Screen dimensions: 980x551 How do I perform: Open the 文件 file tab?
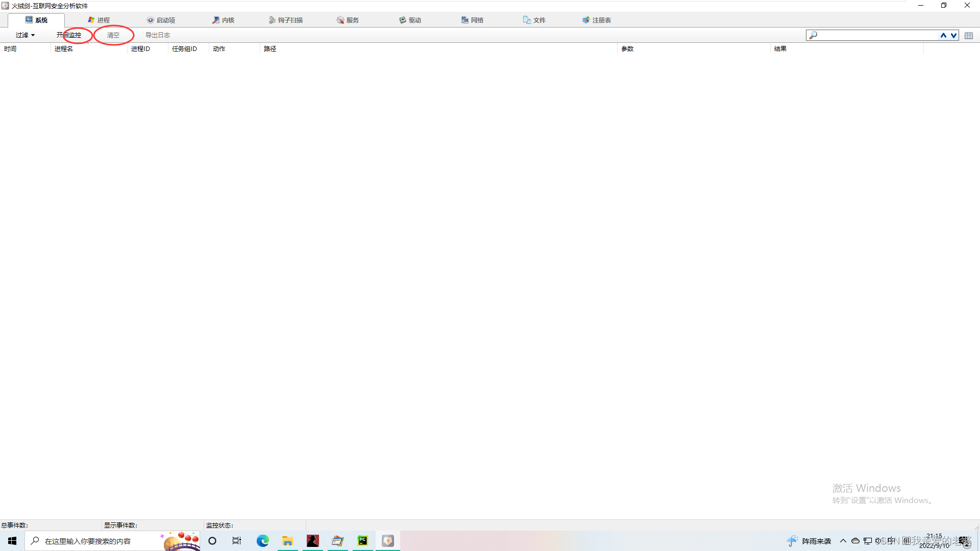pos(534,20)
